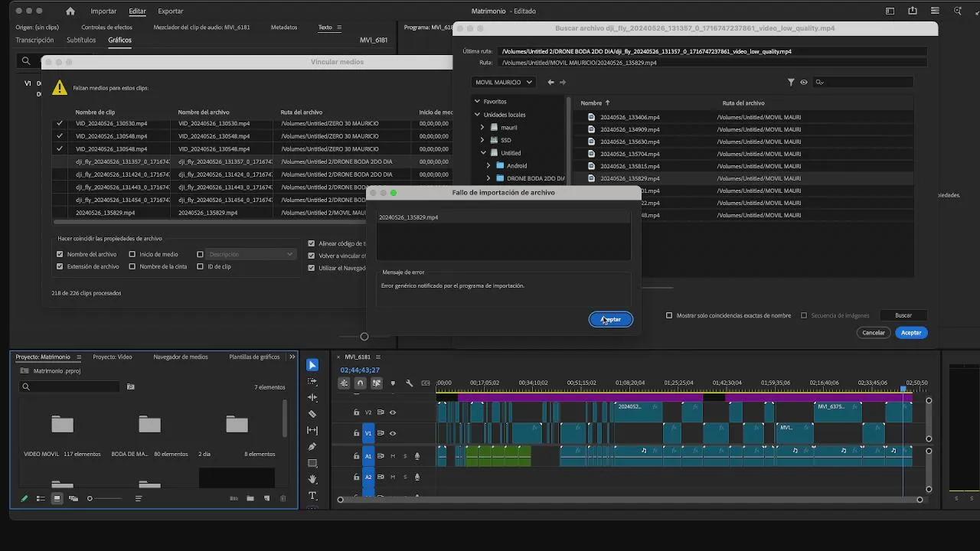980x551 pixels.
Task: Open the MOVIL MAURICIO location dropdown
Action: click(x=504, y=82)
